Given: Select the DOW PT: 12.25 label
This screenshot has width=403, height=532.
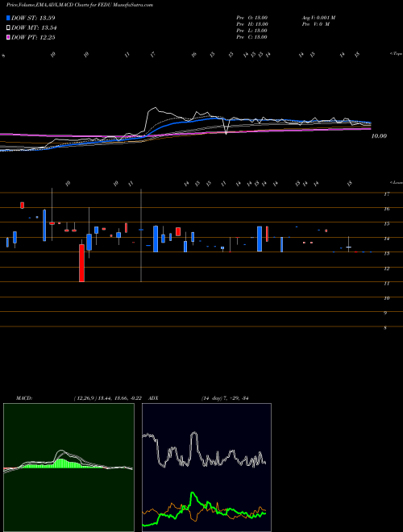Looking at the screenshot, I should (x=33, y=37).
